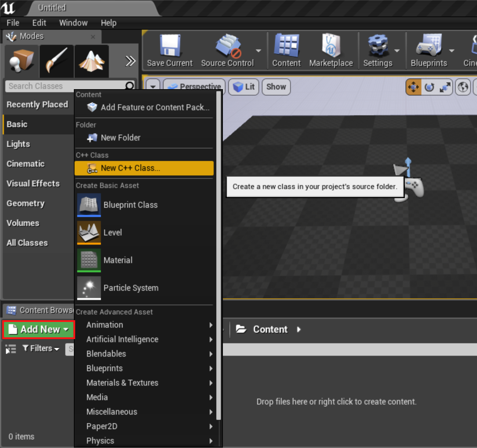This screenshot has height=448, width=477.
Task: Open the Filters dropdown in Content Browser
Action: point(41,348)
